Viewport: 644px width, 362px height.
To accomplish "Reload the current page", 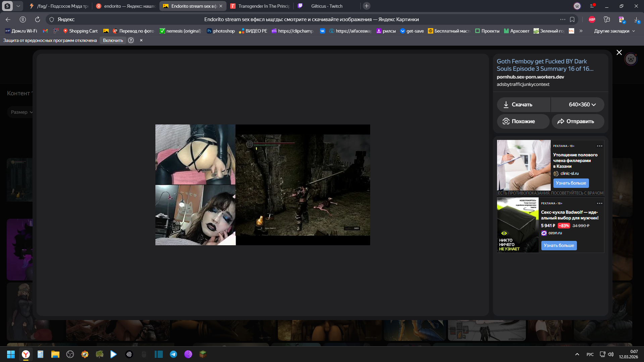I will tap(38, 19).
